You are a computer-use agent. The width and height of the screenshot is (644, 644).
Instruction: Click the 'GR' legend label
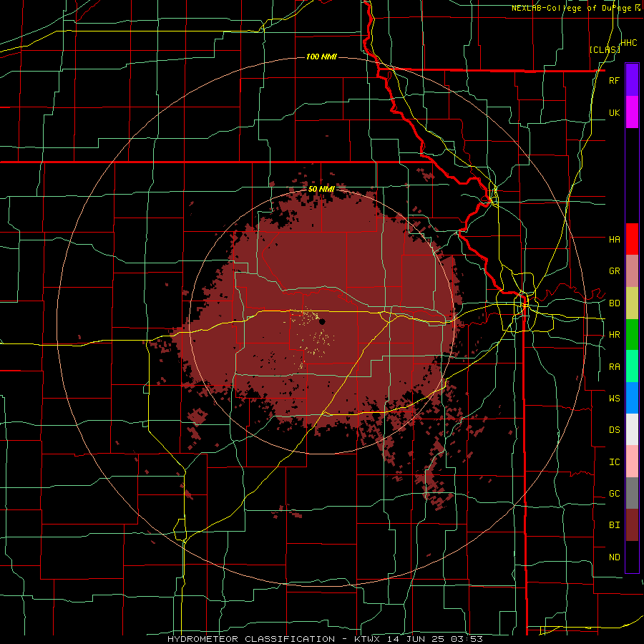point(614,271)
